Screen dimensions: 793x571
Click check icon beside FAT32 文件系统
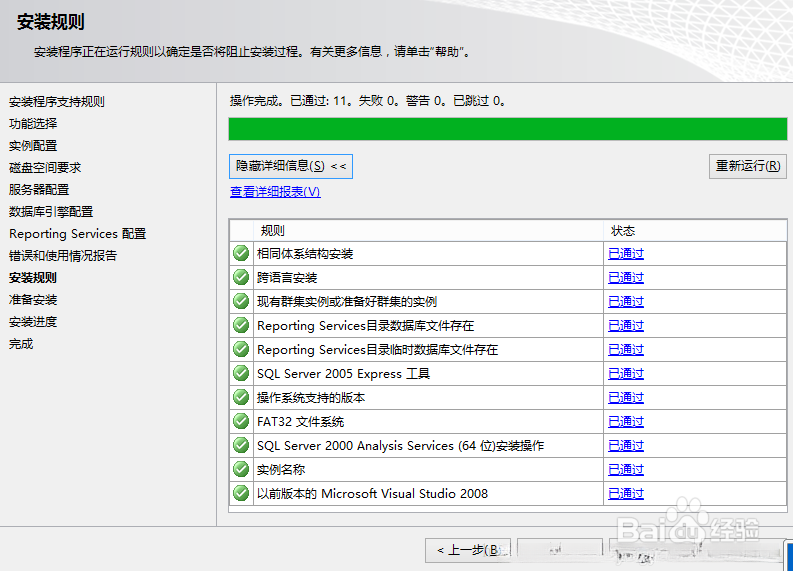click(241, 421)
